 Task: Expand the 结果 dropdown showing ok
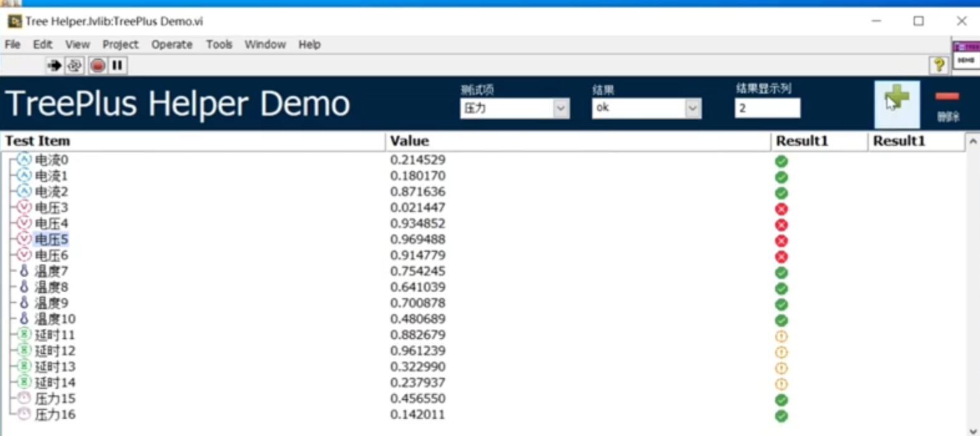tap(693, 108)
